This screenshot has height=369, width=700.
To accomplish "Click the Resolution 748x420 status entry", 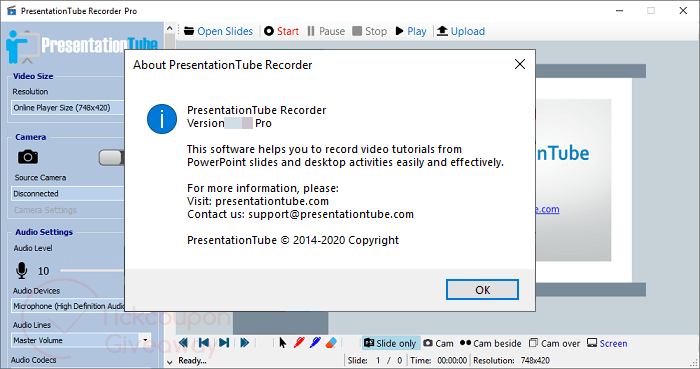I will pyautogui.click(x=512, y=361).
